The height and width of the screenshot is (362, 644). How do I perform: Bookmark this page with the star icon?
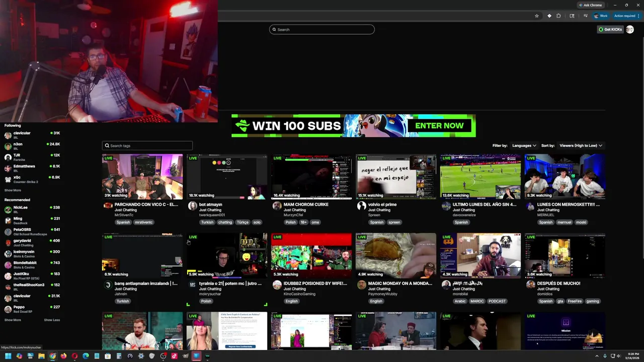coord(537,16)
